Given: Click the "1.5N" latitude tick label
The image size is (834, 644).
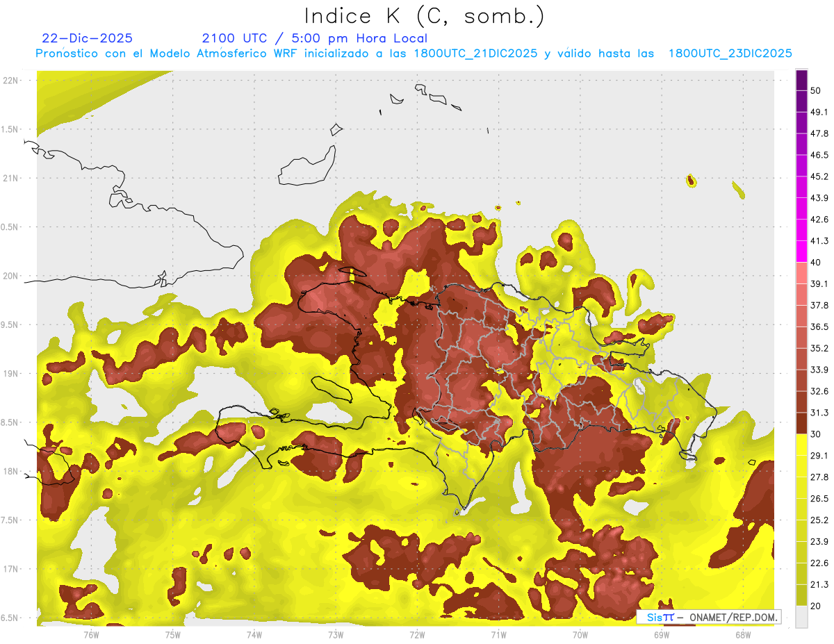Looking at the screenshot, I should [x=10, y=129].
